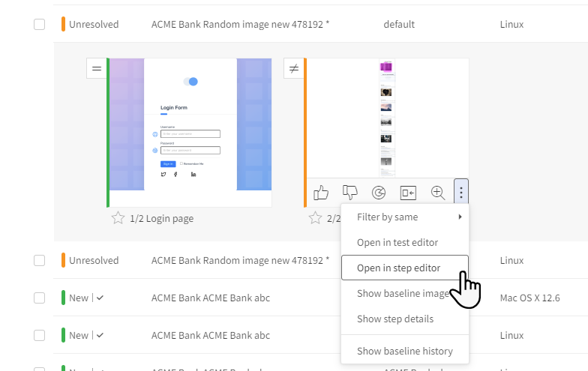This screenshot has width=588, height=371.
Task: Click the default cell in first row
Action: (x=399, y=24)
